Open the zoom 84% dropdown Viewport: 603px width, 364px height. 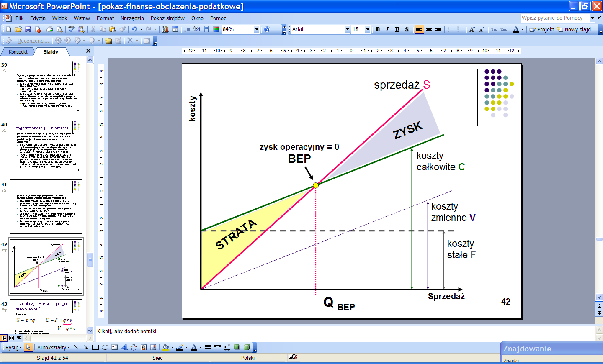(257, 29)
